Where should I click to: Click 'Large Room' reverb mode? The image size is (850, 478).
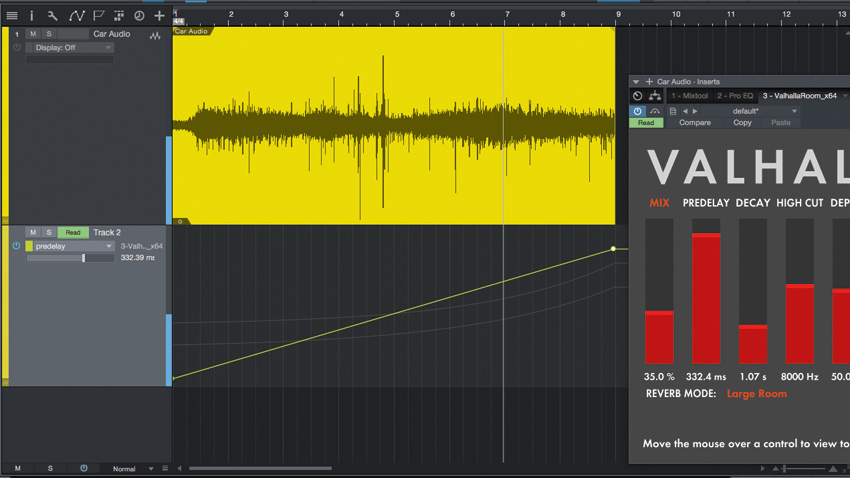(756, 394)
